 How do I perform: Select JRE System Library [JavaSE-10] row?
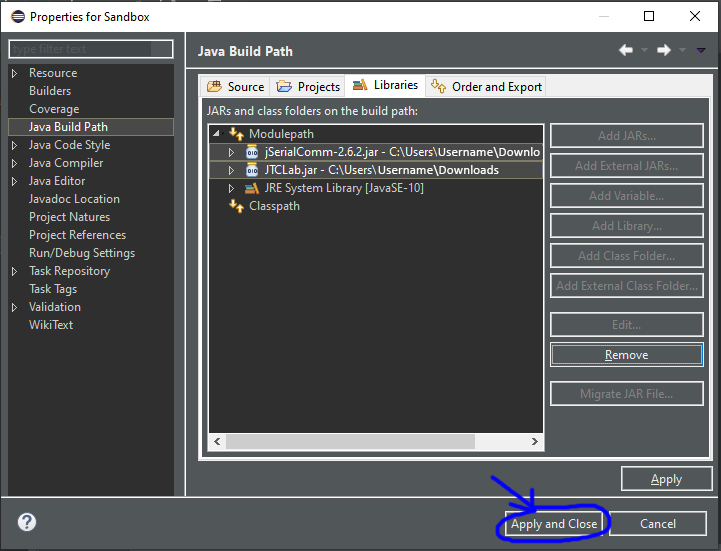click(x=344, y=188)
